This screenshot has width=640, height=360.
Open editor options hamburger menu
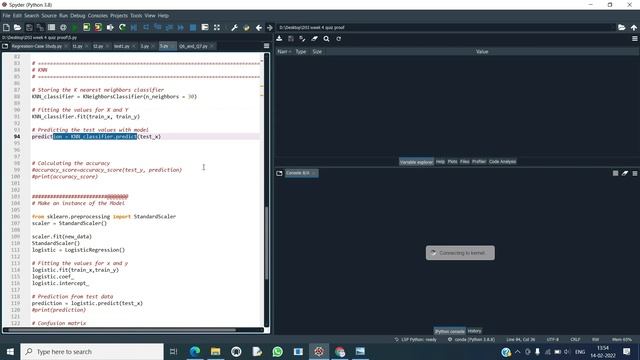coord(267,46)
